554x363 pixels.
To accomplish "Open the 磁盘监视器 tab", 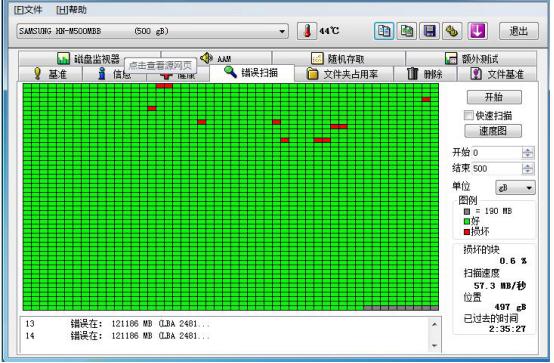I will pos(89,58).
